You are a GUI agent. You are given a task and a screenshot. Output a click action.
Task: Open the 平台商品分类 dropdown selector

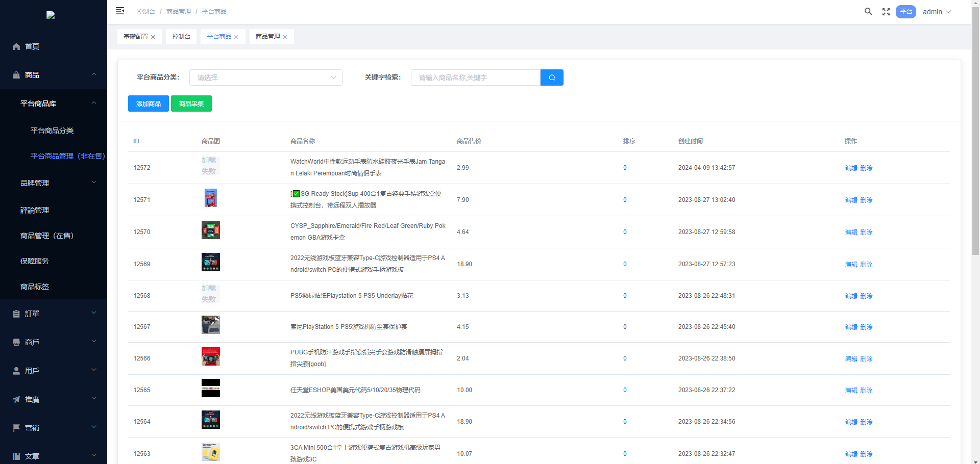[265, 78]
